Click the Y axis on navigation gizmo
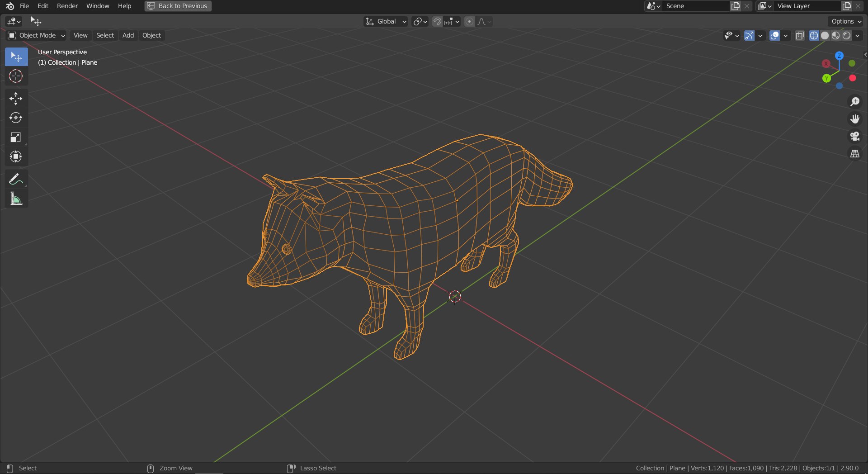The height and width of the screenshot is (474, 868). [x=826, y=78]
